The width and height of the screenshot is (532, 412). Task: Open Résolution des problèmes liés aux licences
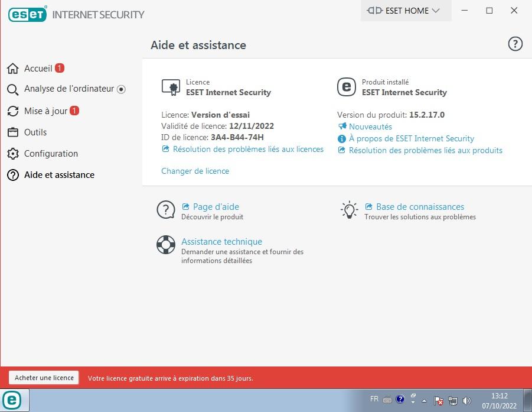248,149
